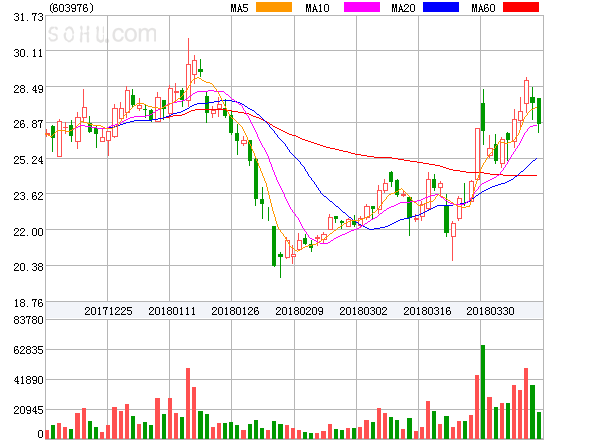Image resolution: width=600 pixels, height=440 pixels.
Task: Click the 20180209 date label
Action: click(x=299, y=311)
